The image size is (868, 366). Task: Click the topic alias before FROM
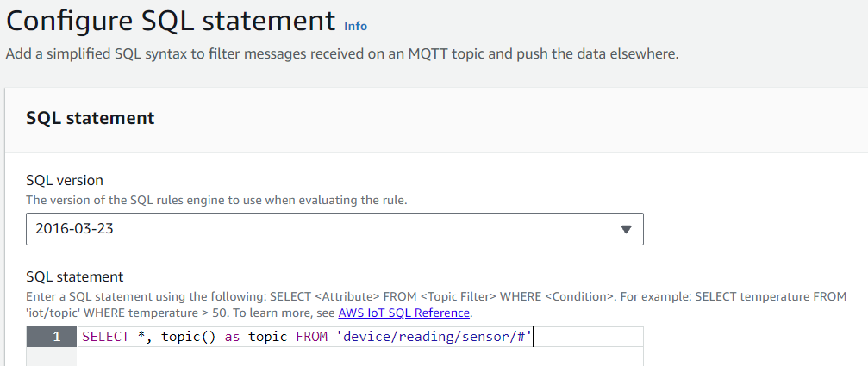[x=268, y=338]
